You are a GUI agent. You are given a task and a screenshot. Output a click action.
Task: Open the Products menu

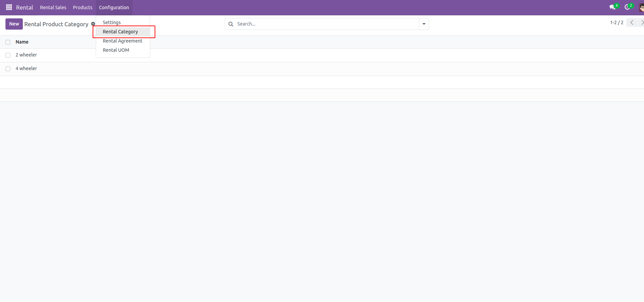coord(82,7)
